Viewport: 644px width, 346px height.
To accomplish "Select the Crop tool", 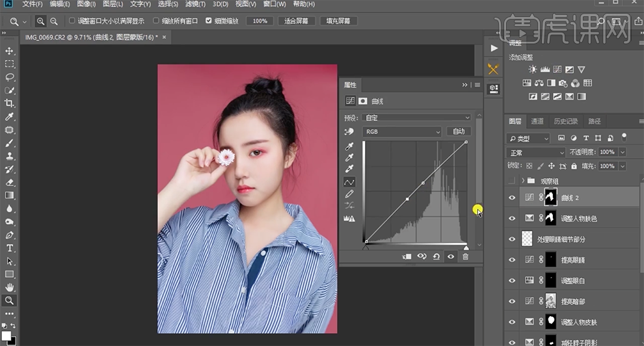I will coord(10,103).
